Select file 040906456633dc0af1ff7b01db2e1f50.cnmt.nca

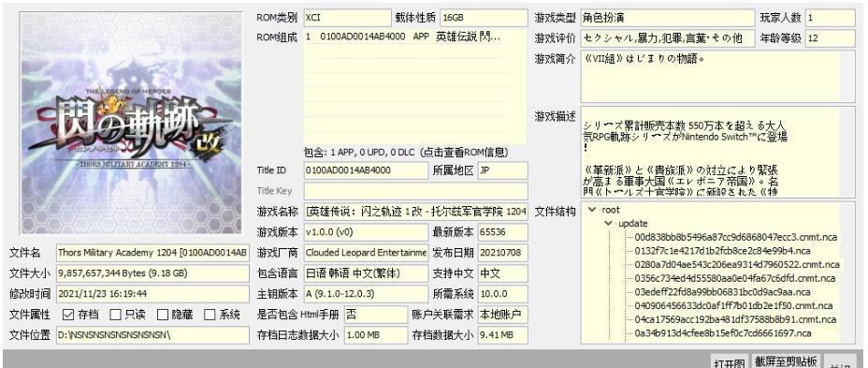733,306
